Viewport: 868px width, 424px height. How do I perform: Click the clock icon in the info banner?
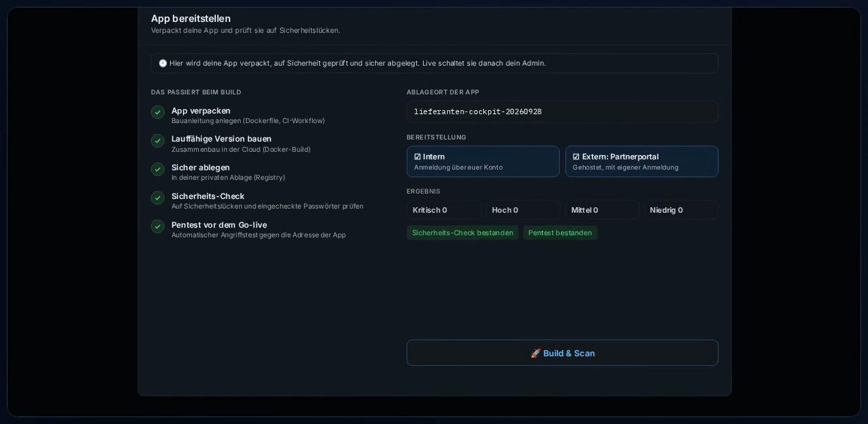163,63
